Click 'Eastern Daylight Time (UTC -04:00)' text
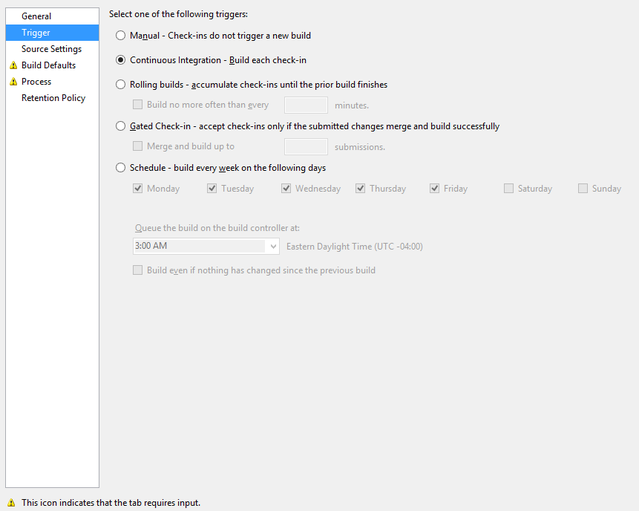The height and width of the screenshot is (511, 640). 355,247
